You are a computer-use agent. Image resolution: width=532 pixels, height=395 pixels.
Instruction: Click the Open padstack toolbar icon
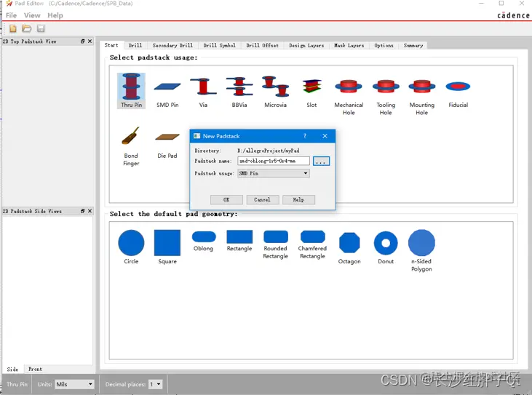coord(27,28)
